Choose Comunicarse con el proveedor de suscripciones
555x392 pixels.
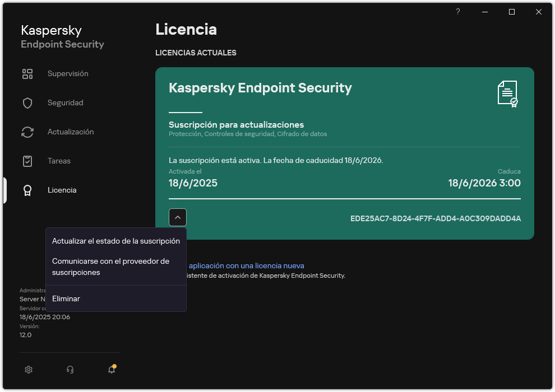point(115,267)
